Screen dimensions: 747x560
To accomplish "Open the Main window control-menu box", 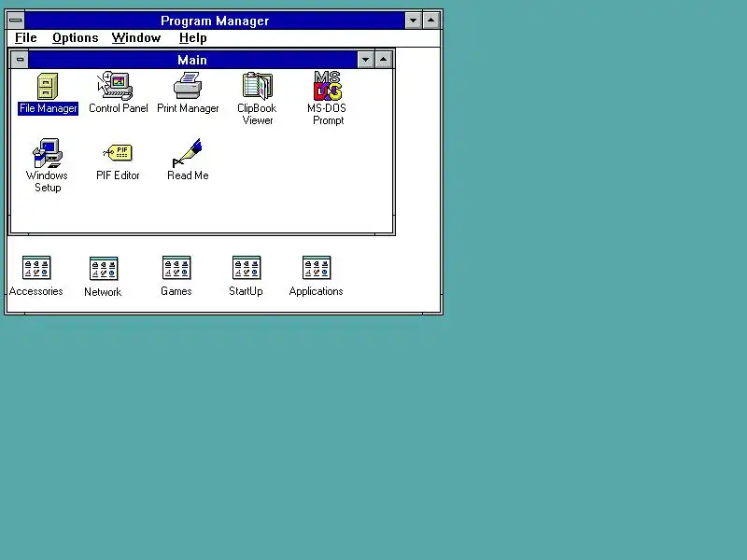I will click(20, 60).
